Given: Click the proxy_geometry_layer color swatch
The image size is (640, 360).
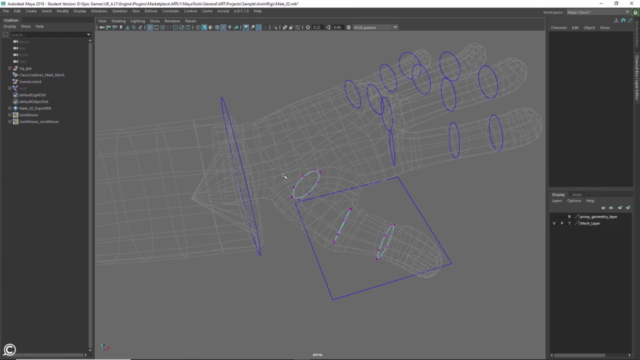Looking at the screenshot, I should [x=577, y=217].
